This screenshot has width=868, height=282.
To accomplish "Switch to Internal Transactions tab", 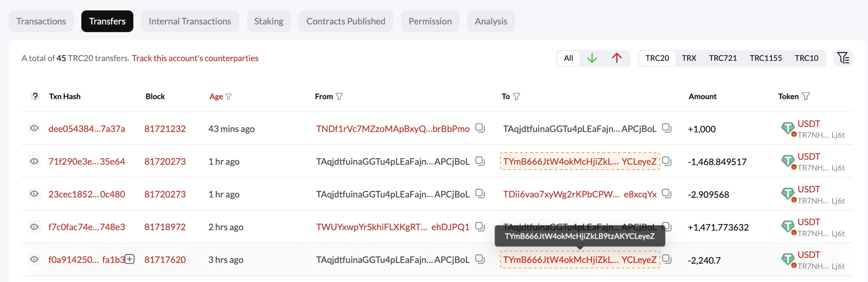I will tap(190, 21).
